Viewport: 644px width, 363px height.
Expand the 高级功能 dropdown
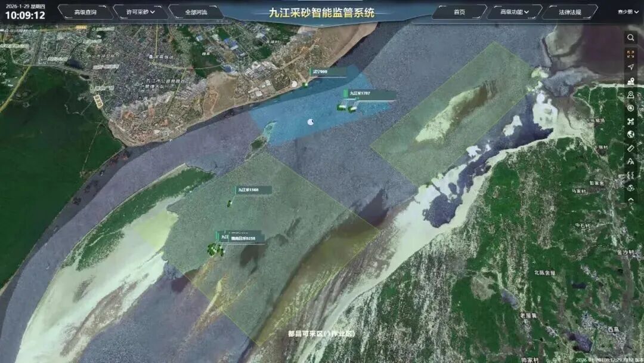(513, 12)
